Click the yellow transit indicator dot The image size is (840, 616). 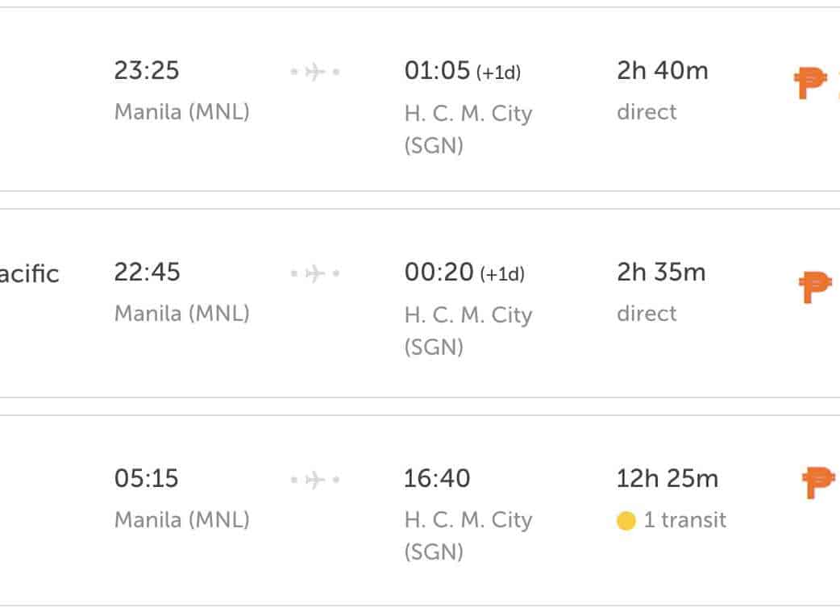626,522
